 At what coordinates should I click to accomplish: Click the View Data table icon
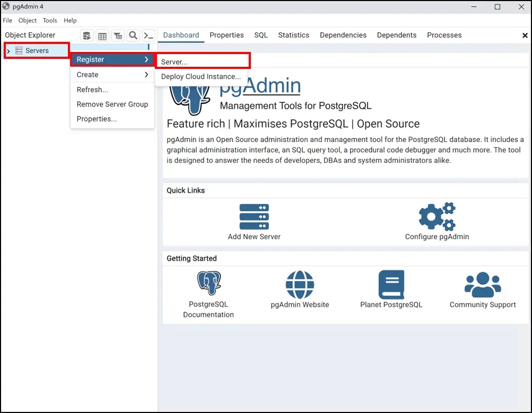click(x=102, y=36)
